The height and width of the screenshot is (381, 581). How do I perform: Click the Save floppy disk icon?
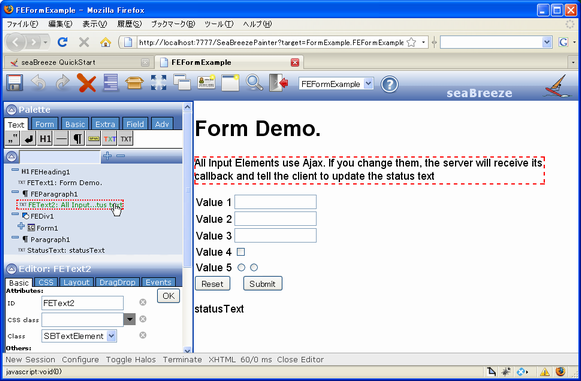click(14, 83)
